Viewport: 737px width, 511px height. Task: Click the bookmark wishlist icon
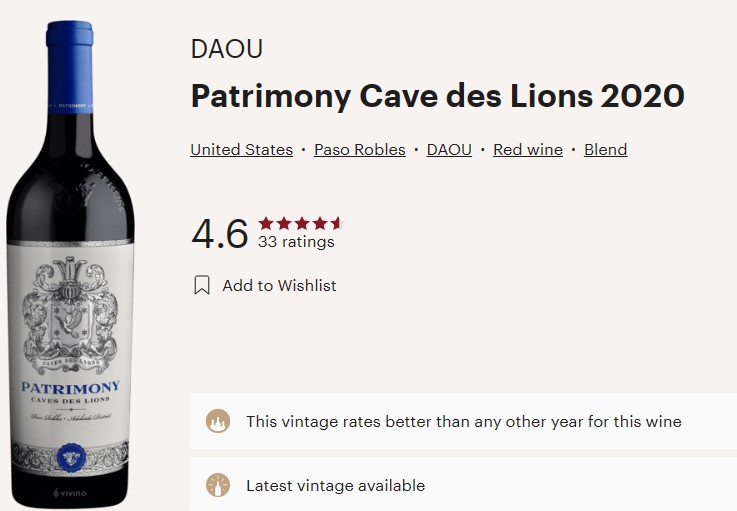[x=202, y=286]
